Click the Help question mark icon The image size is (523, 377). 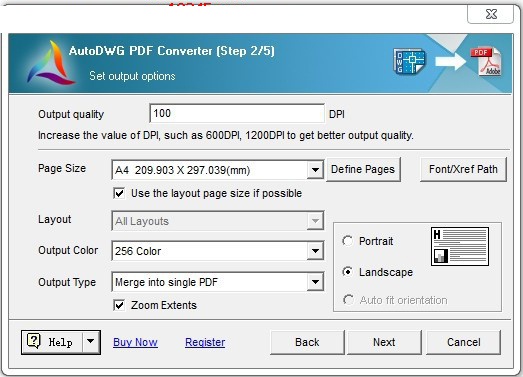click(34, 341)
